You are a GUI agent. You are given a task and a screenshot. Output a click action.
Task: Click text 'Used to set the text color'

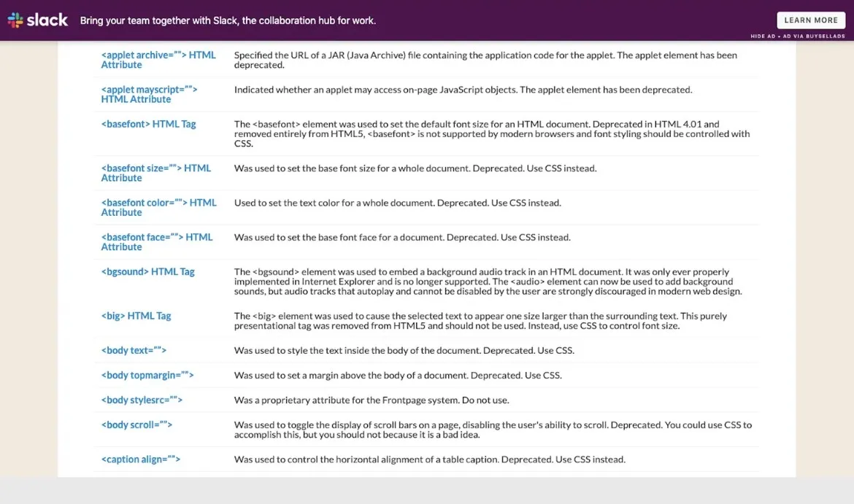point(398,203)
